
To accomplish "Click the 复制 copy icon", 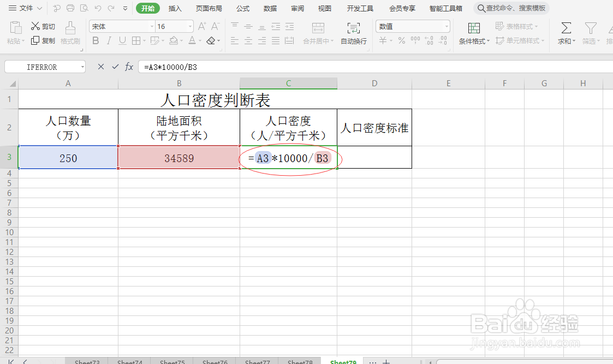I will pos(42,40).
